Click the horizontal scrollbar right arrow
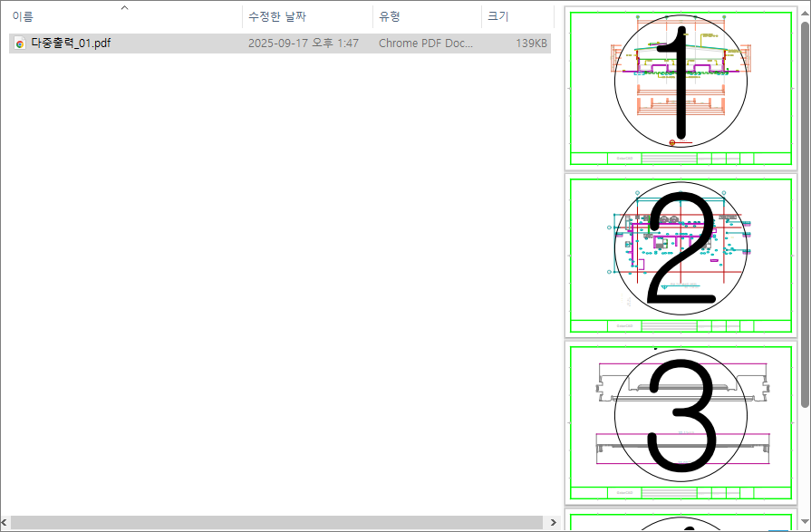This screenshot has height=532, width=811. [553, 523]
